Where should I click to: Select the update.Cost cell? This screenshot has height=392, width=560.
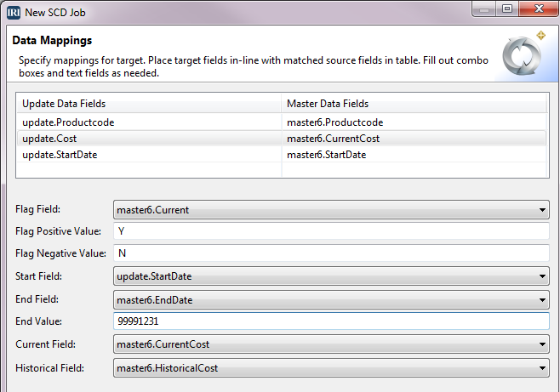pyautogui.click(x=149, y=139)
